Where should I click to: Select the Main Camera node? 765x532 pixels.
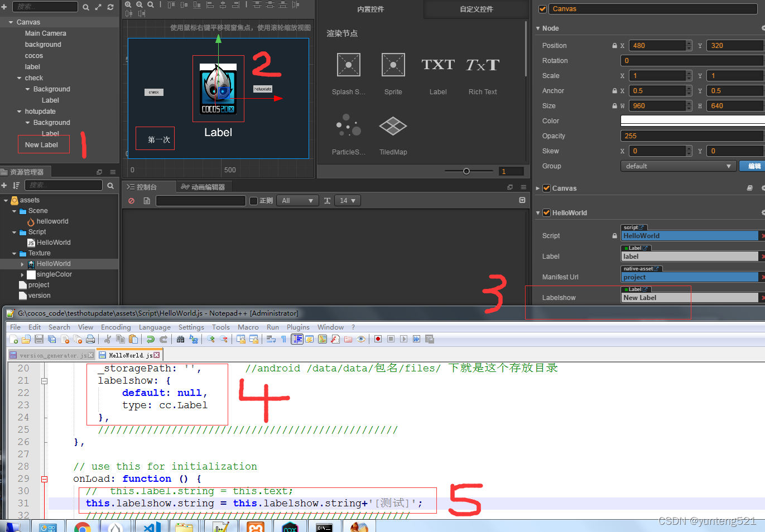(45, 33)
